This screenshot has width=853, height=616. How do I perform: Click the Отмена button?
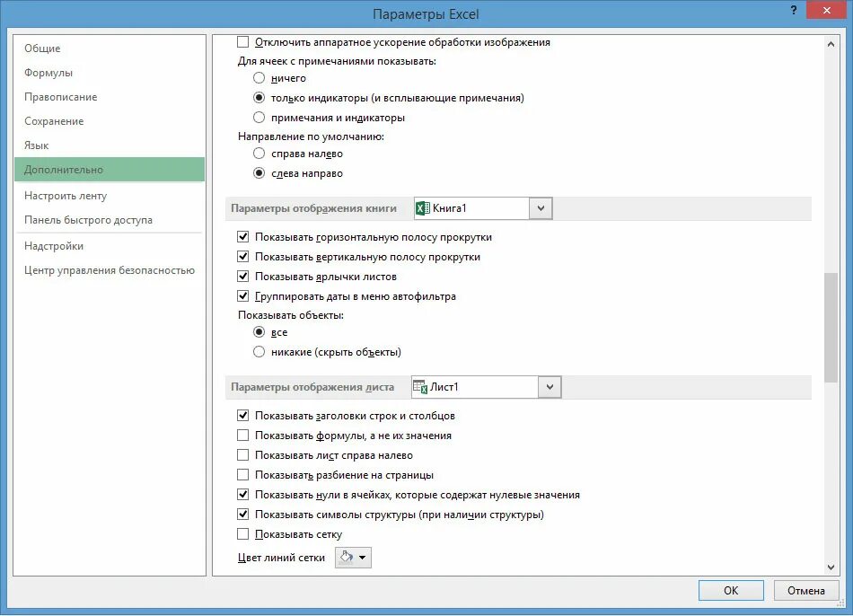805,591
